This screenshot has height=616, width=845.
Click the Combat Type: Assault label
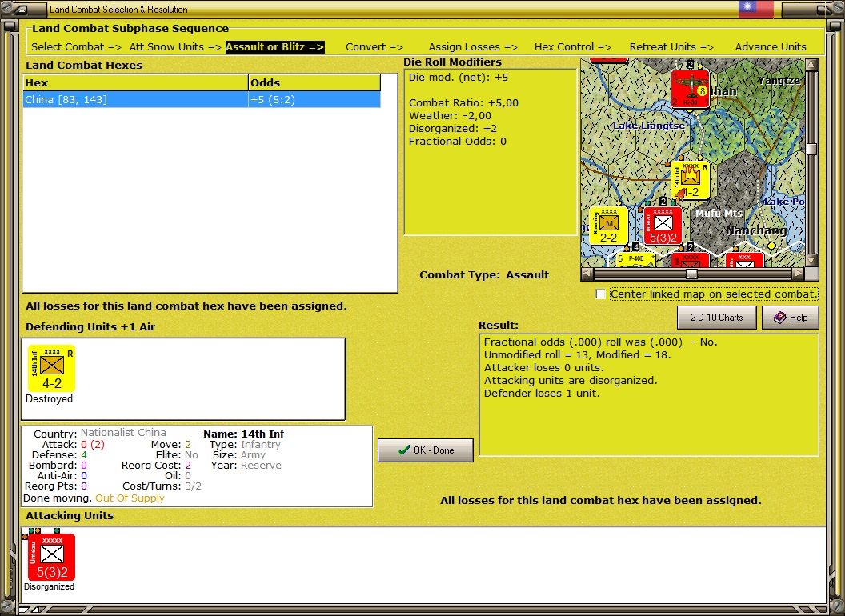coord(484,275)
